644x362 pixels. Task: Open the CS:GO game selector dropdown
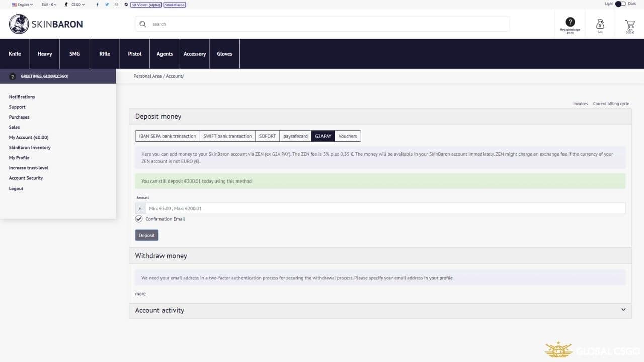tap(75, 4)
